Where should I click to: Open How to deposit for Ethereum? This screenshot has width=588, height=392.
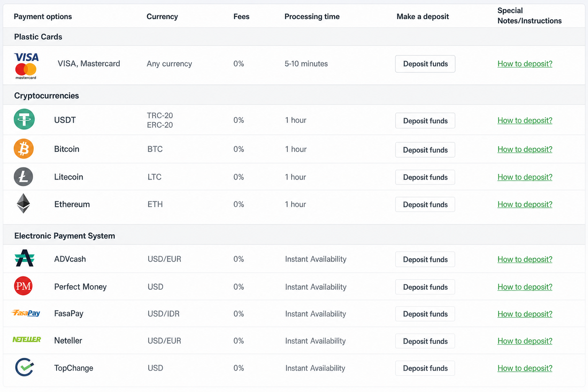[525, 204]
